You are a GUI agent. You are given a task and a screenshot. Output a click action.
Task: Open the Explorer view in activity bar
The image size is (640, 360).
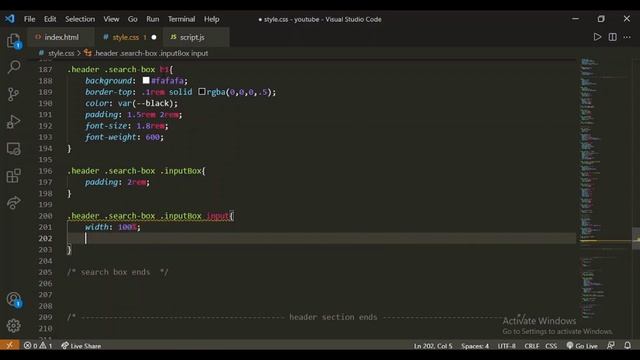coord(13,41)
